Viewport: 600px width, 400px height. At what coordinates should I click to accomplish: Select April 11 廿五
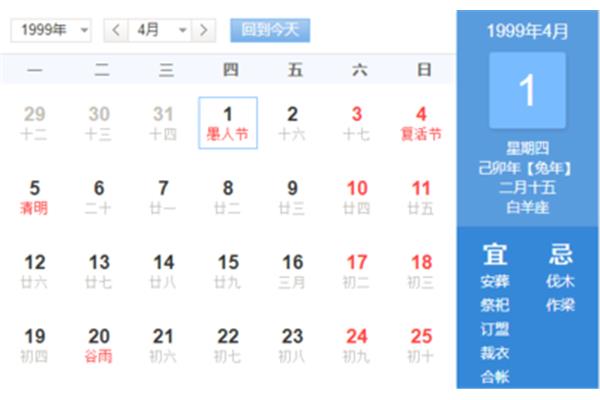point(421,197)
